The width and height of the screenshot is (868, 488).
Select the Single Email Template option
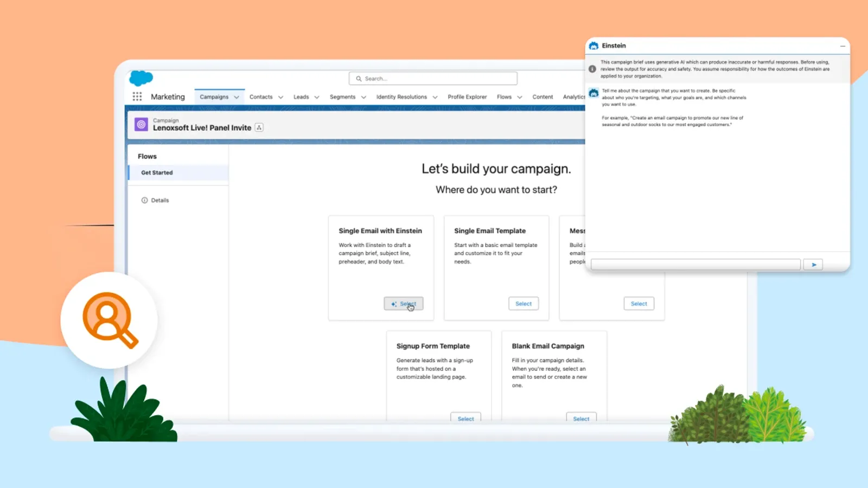coord(524,304)
